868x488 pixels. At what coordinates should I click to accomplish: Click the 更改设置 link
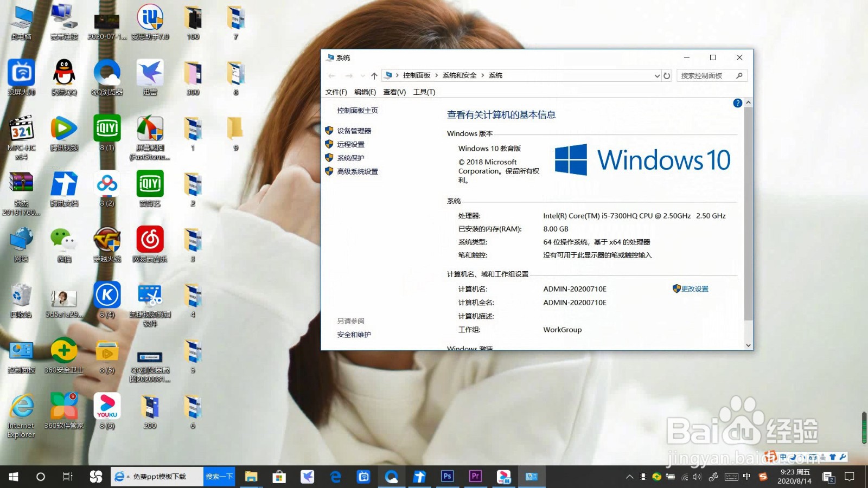[x=694, y=288]
